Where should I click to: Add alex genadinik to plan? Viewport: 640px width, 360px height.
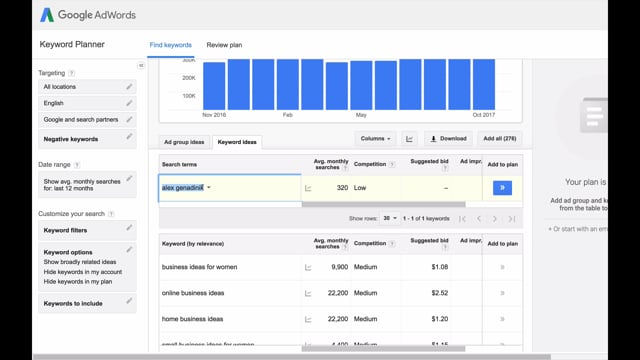[x=502, y=188]
